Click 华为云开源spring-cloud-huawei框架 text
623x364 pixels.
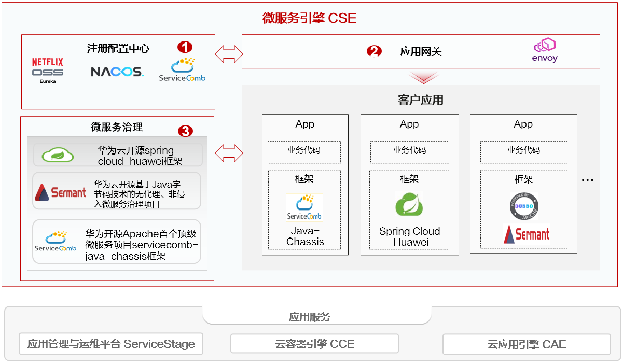140,156
